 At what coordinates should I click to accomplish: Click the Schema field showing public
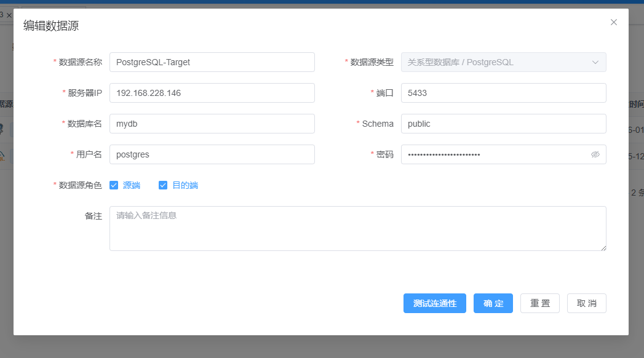coord(503,123)
